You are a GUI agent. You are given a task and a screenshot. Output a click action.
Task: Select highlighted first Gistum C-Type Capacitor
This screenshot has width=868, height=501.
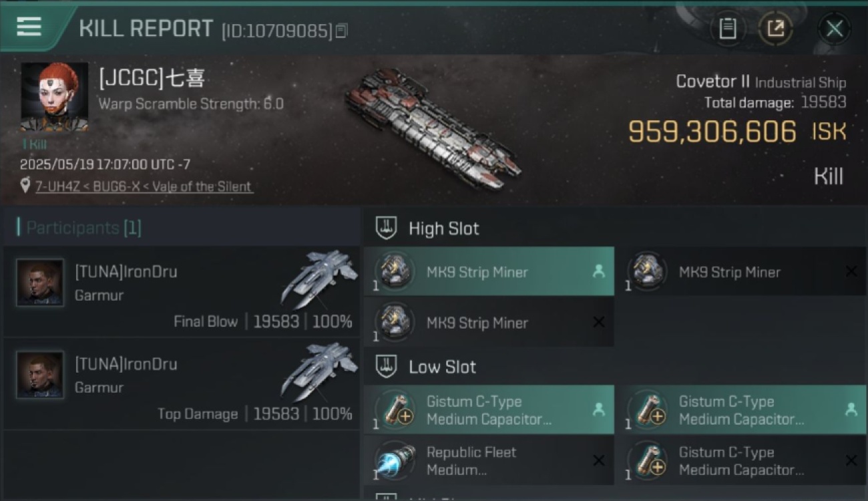(489, 410)
